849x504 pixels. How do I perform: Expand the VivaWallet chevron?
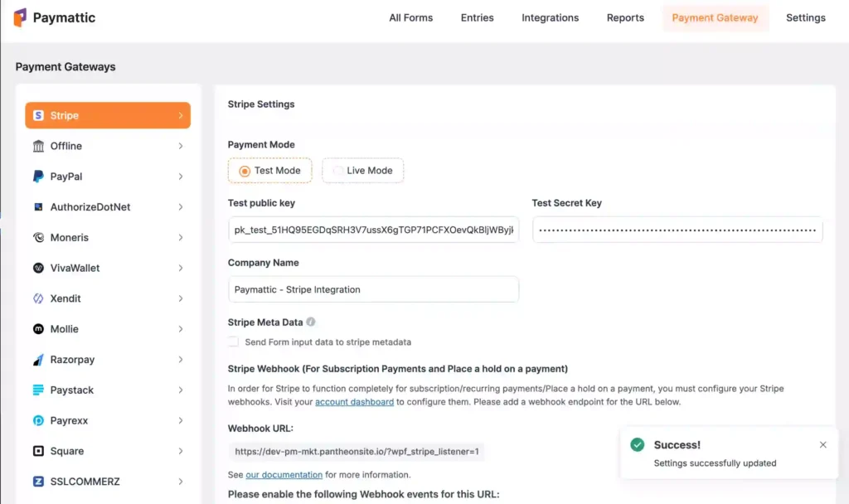(180, 268)
